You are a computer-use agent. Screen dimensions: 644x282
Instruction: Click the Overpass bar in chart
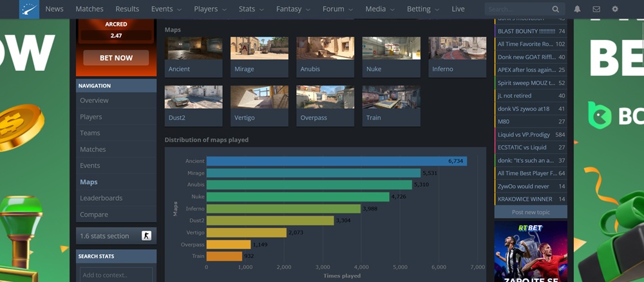pyautogui.click(x=229, y=244)
